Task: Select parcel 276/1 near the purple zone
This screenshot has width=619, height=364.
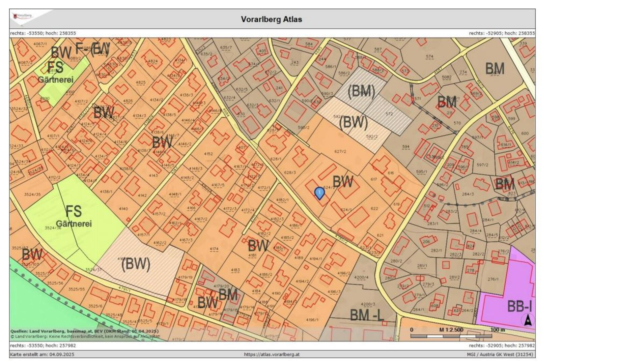Action: tap(493, 279)
